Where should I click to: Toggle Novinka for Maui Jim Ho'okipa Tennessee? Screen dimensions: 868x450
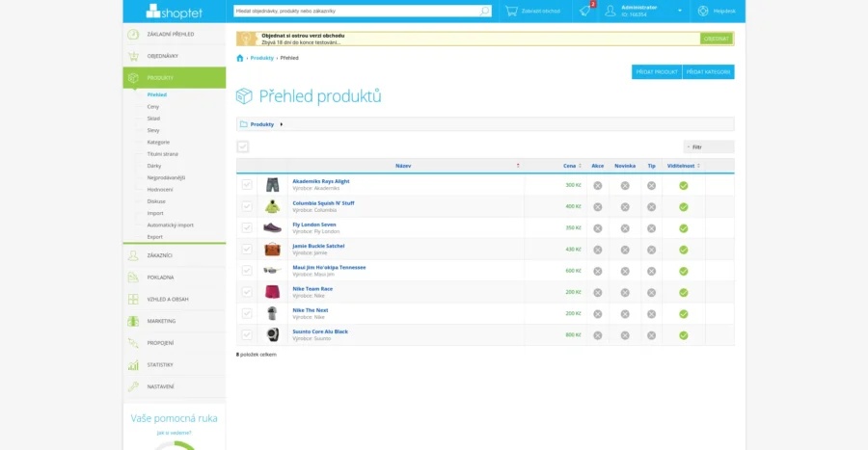coord(625,272)
